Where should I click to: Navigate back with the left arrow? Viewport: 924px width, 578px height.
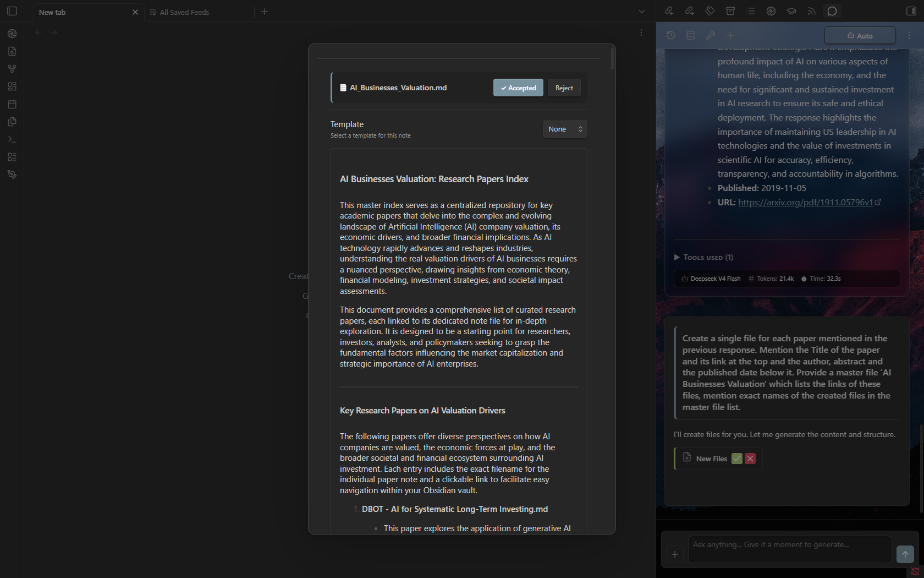click(38, 32)
